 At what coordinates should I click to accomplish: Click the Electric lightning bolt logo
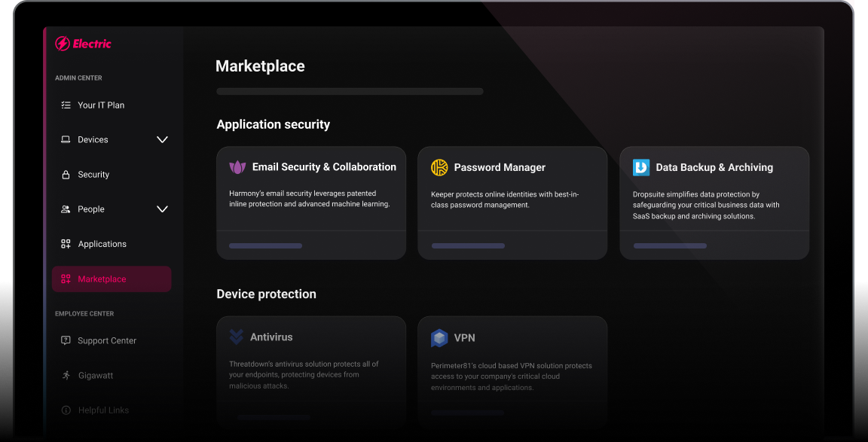coord(62,44)
